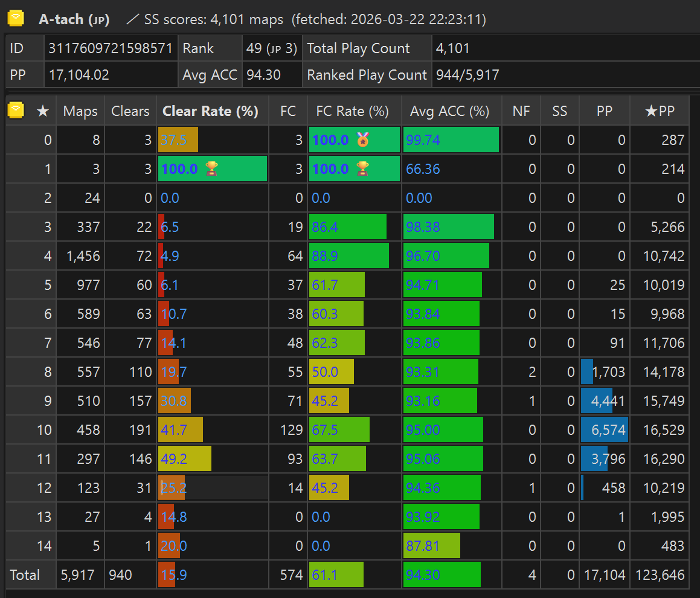Click the 41.7 clear rate bar

(x=181, y=429)
